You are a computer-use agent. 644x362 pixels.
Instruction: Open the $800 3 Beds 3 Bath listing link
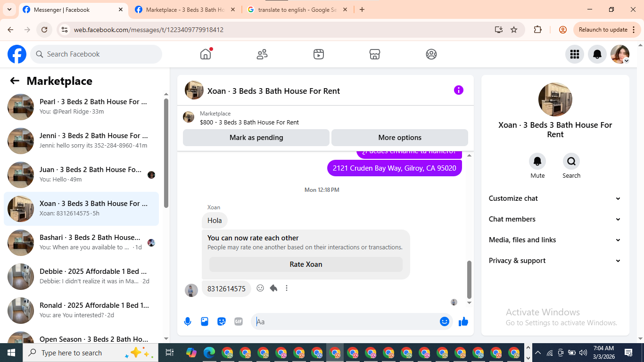(x=249, y=122)
